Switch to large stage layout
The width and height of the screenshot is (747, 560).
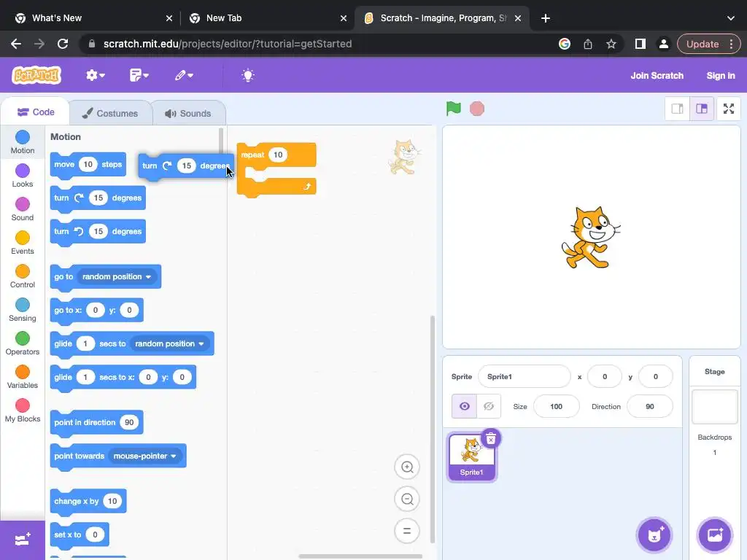click(x=702, y=109)
